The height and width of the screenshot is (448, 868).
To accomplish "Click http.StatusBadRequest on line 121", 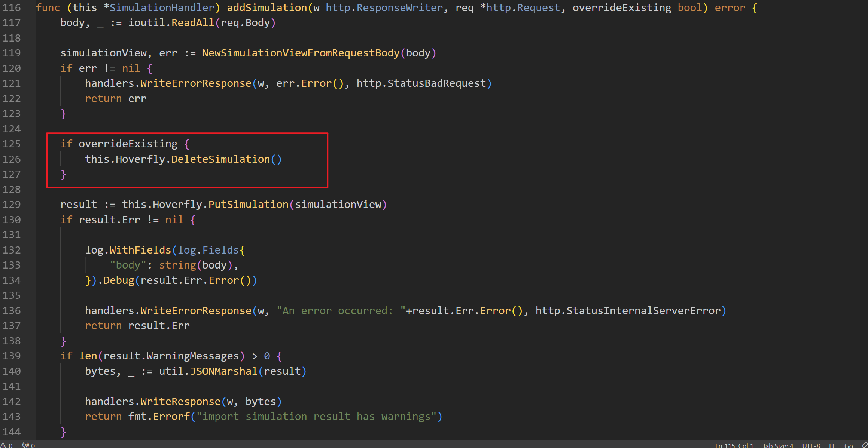I will pyautogui.click(x=421, y=83).
